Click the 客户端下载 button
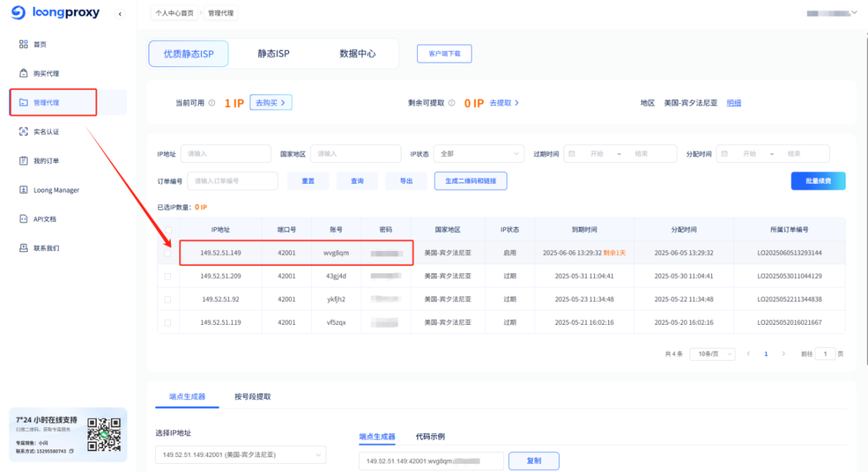The height and width of the screenshot is (472, 868). coord(445,54)
